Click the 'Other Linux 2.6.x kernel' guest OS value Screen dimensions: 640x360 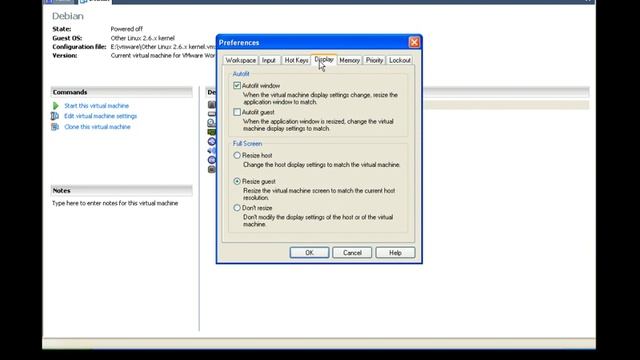pos(142,38)
